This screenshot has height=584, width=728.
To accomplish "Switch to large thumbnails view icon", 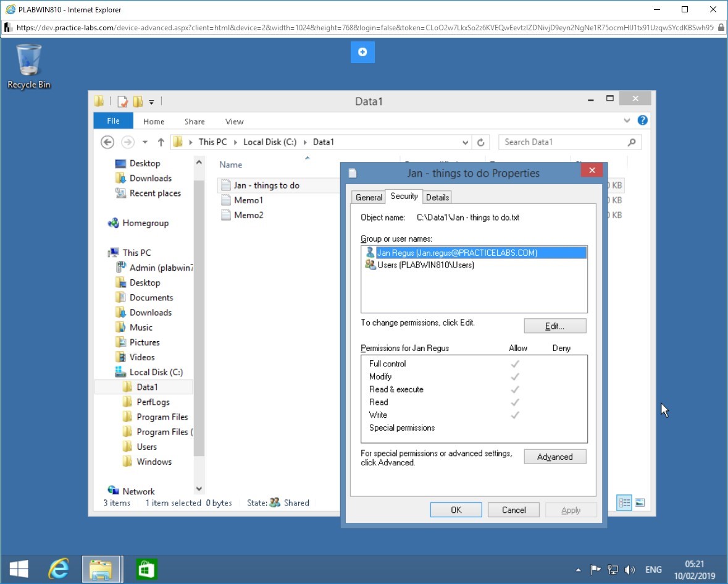I will [640, 502].
